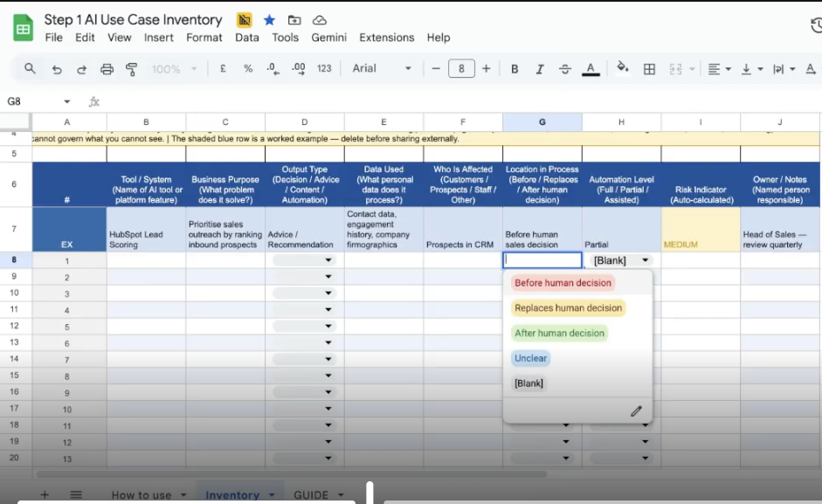The height and width of the screenshot is (504, 822).
Task: Increase decimal places
Action: [298, 69]
